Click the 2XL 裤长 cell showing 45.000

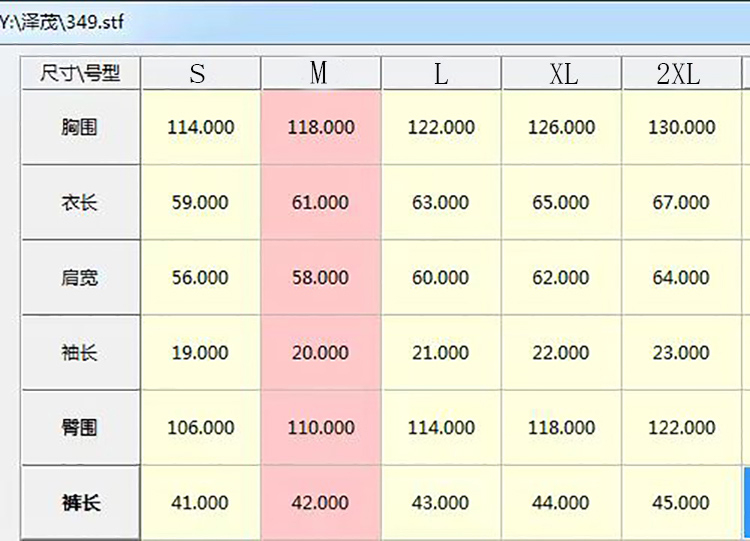click(x=682, y=503)
